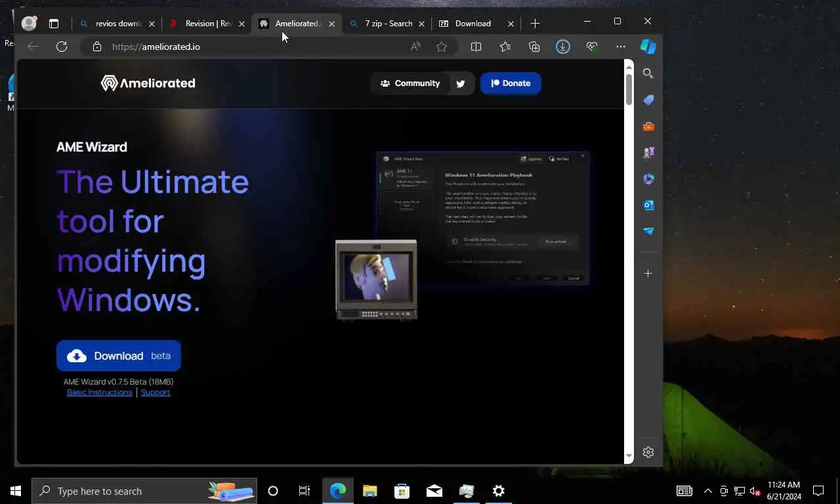This screenshot has height=504, width=840.
Task: Switch to the revios download search tab
Action: pyautogui.click(x=118, y=24)
